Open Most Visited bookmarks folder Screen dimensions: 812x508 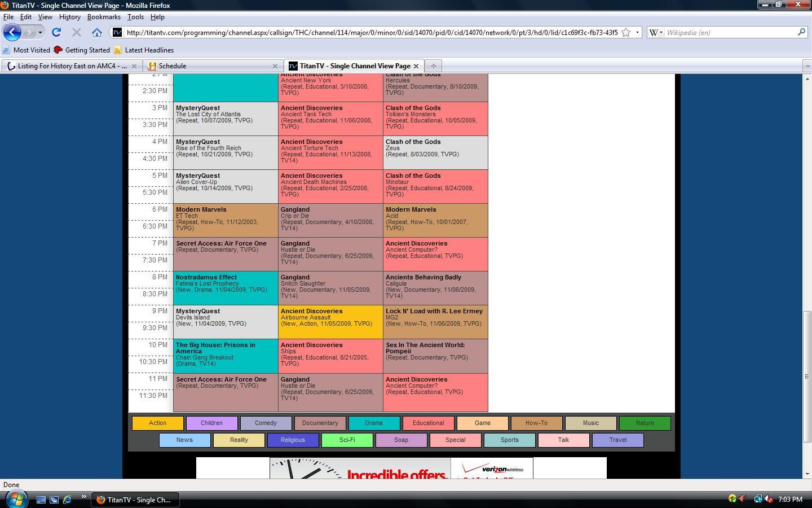tap(27, 50)
